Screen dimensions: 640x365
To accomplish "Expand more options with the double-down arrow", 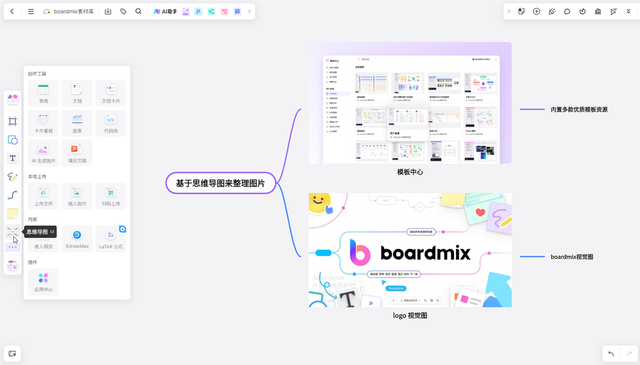I will (x=629, y=11).
